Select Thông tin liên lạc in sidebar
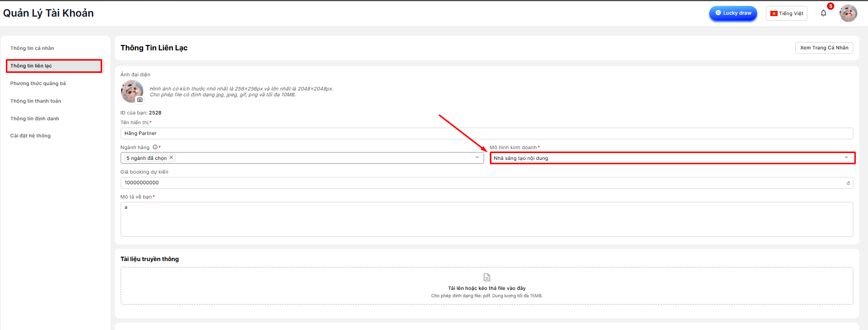The width and height of the screenshot is (868, 330). point(31,66)
